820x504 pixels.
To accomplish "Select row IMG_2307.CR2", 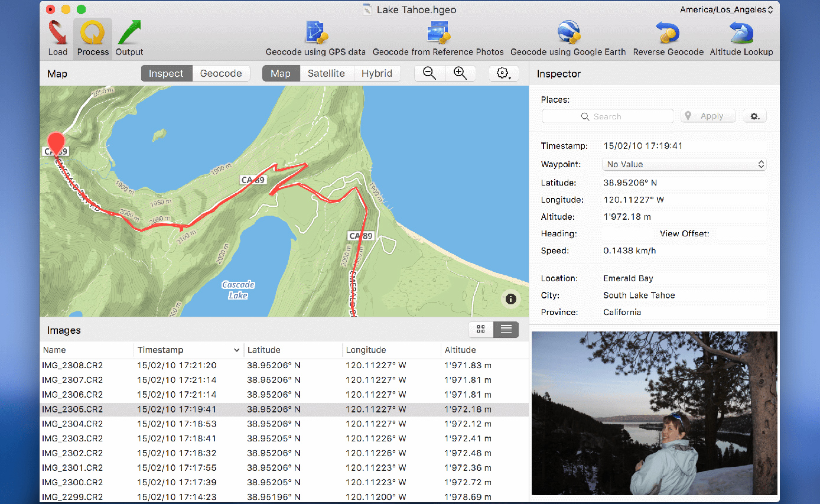I will 284,380.
